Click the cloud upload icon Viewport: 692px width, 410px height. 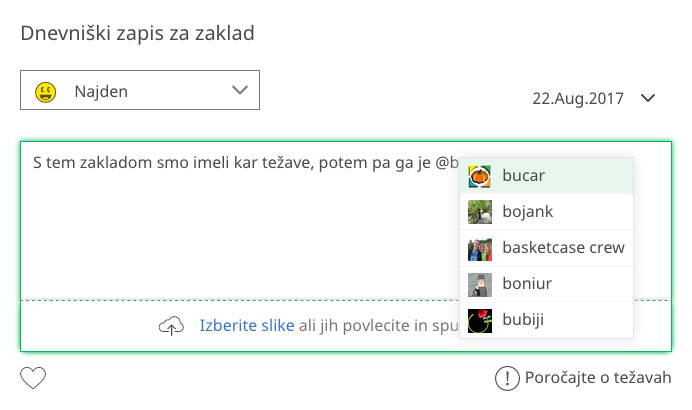click(x=171, y=326)
